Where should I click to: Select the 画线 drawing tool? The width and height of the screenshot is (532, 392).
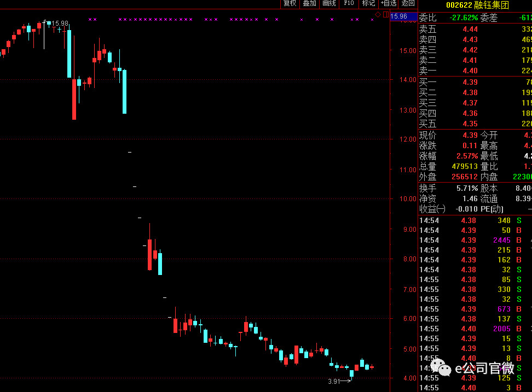point(329,3)
